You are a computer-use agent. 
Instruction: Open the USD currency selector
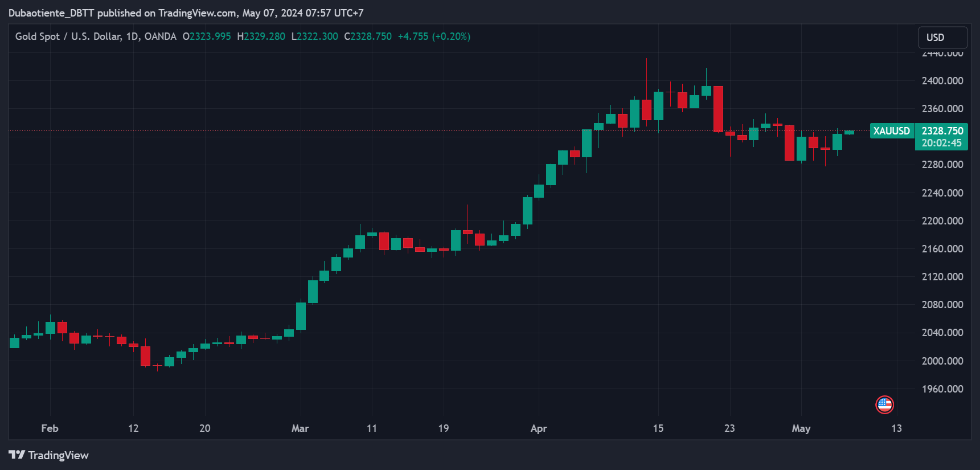[x=942, y=38]
